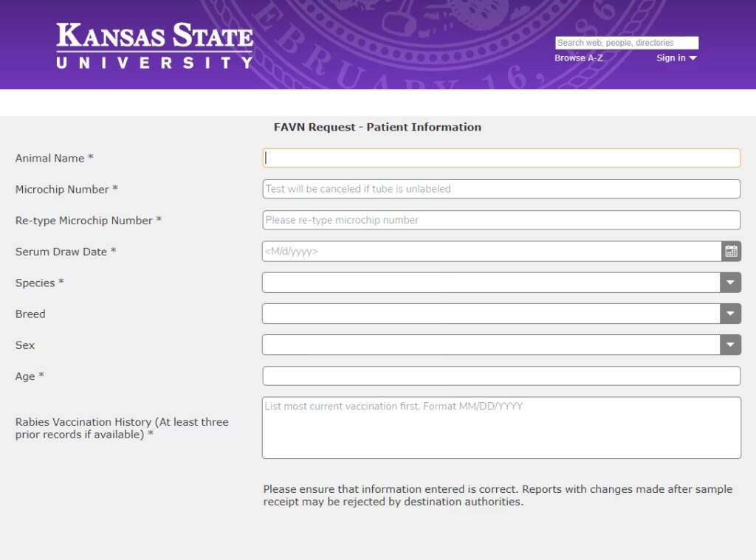Image resolution: width=756 pixels, height=560 pixels.
Task: Expand the Species dropdown arrow
Action: 730,283
